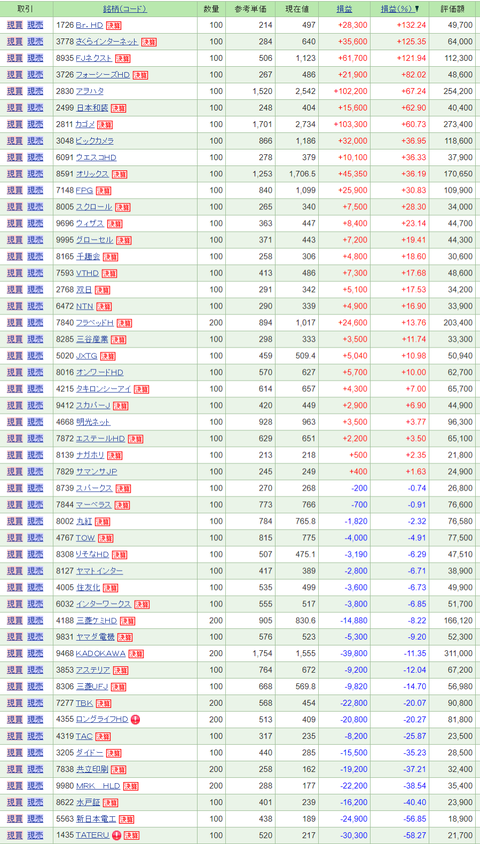The image size is (480, 844).
Task: Open the 決算 badge beside FPG
Action: pyautogui.click(x=103, y=191)
